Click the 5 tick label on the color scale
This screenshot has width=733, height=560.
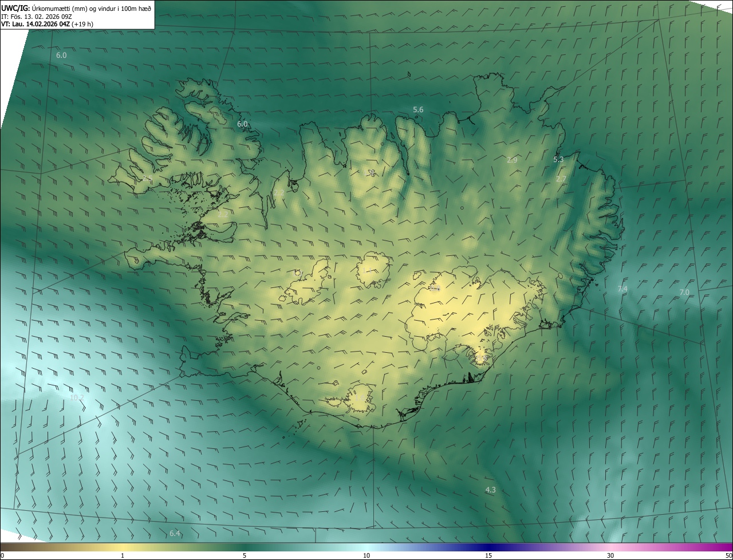[x=245, y=555]
